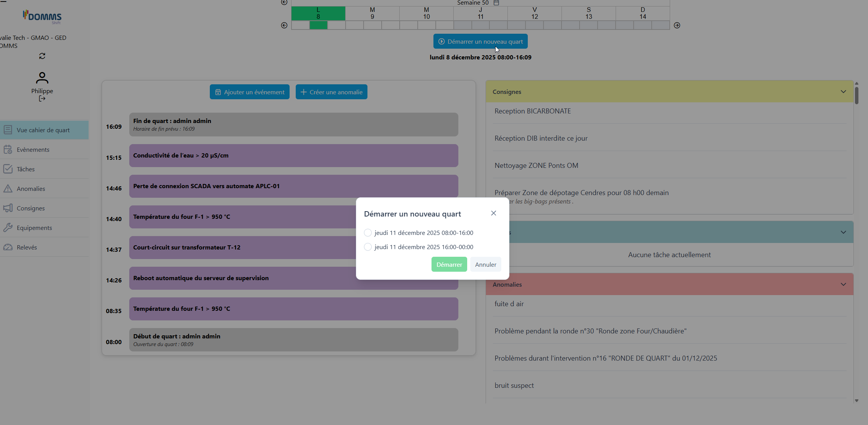Select Wednesday 10 in week calendar
The image size is (868, 425).
tap(426, 13)
